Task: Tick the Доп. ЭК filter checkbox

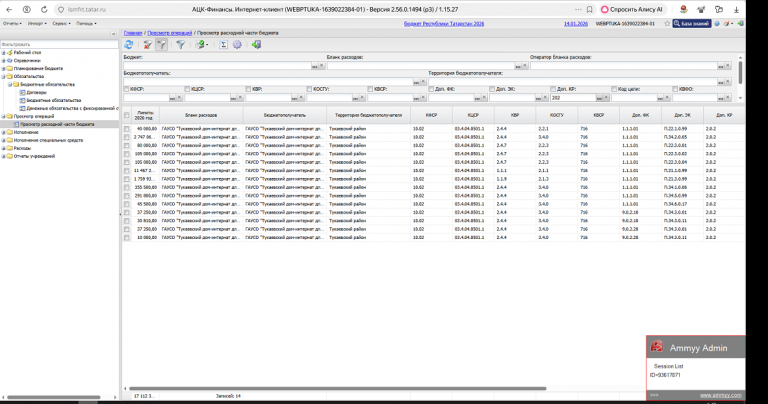Action: click(492, 89)
